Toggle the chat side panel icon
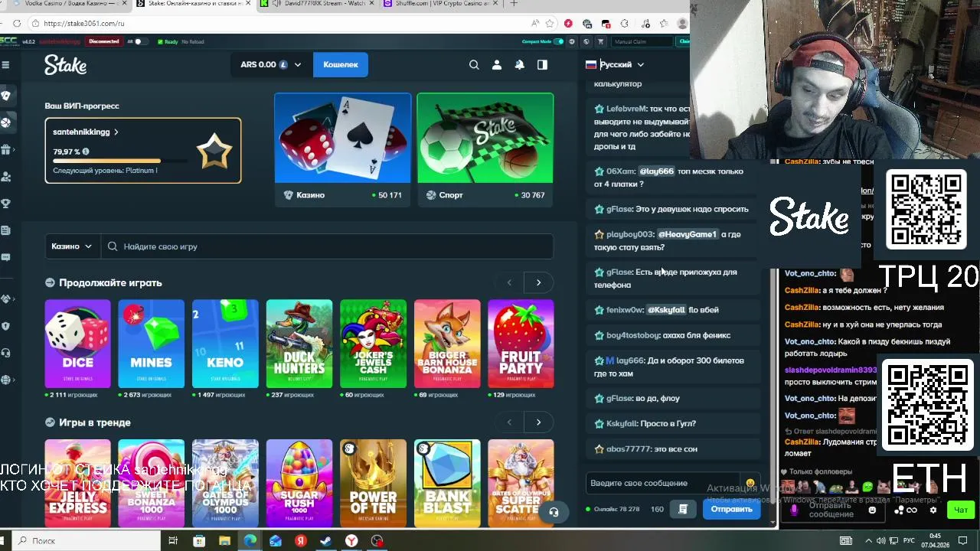980x551 pixels. (543, 65)
